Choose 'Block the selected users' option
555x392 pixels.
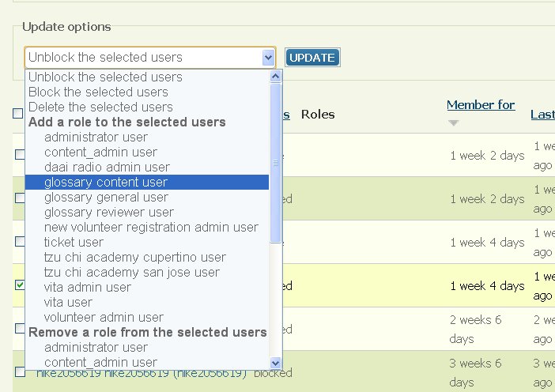coord(98,92)
